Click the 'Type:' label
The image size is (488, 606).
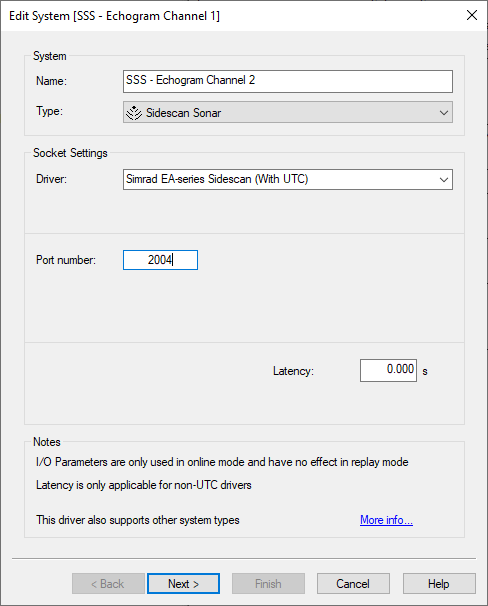(x=49, y=111)
